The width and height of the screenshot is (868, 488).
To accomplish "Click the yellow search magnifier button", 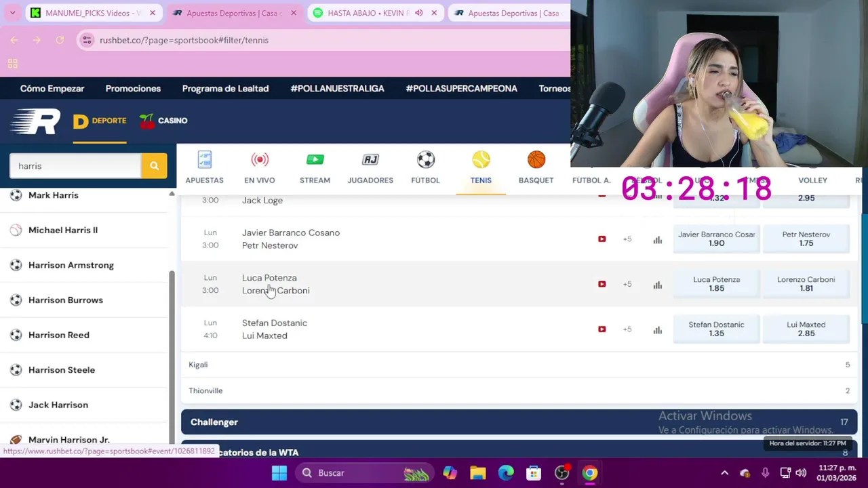I will pyautogui.click(x=154, y=166).
